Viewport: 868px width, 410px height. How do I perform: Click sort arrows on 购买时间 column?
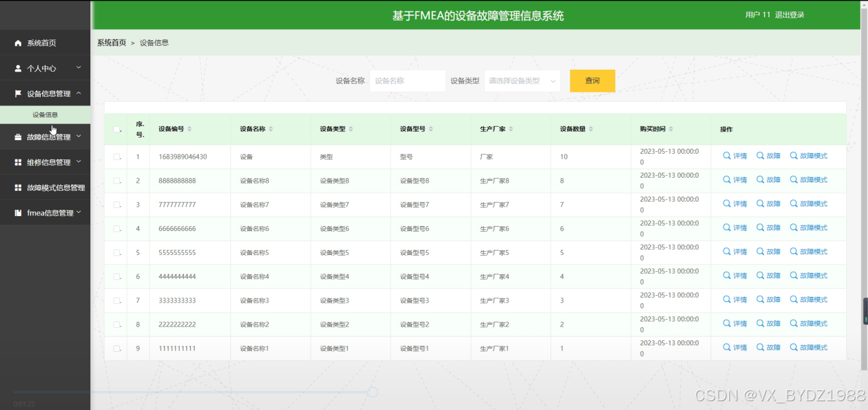pos(671,129)
